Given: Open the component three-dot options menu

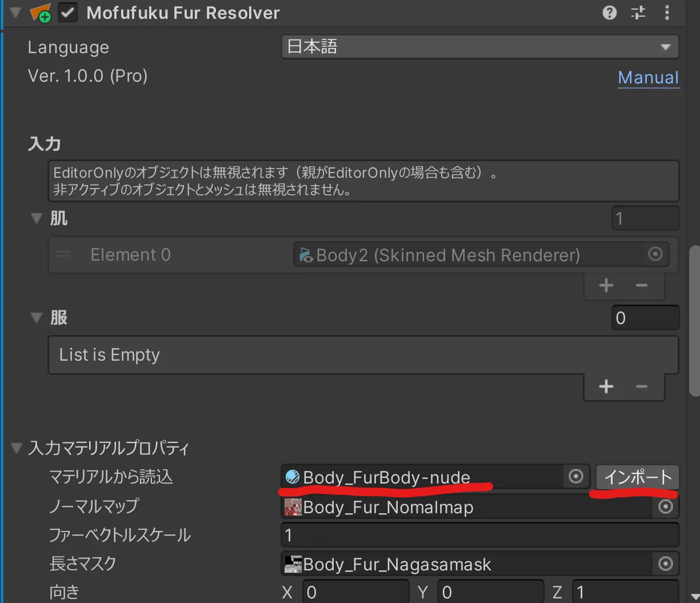Looking at the screenshot, I should pos(667,13).
